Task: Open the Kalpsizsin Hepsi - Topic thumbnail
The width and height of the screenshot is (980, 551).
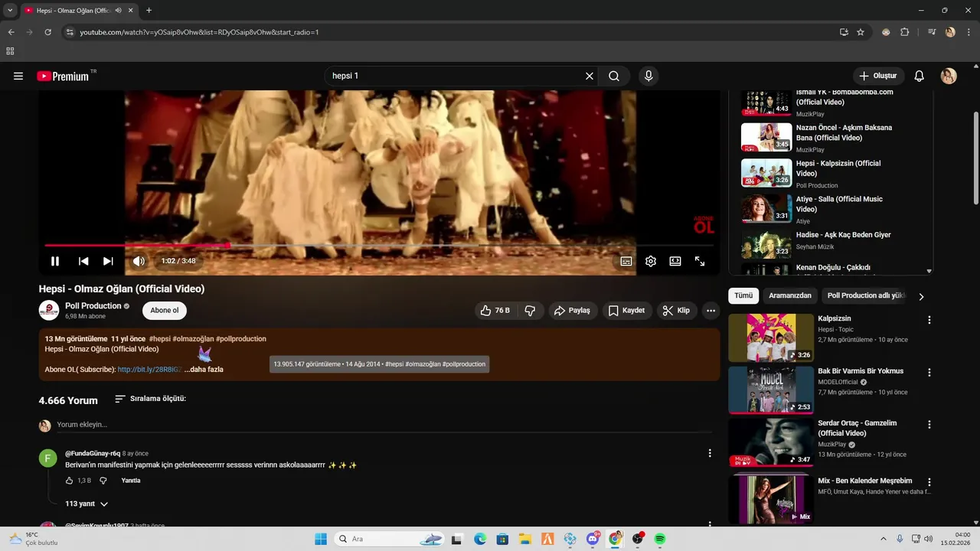Action: [771, 337]
